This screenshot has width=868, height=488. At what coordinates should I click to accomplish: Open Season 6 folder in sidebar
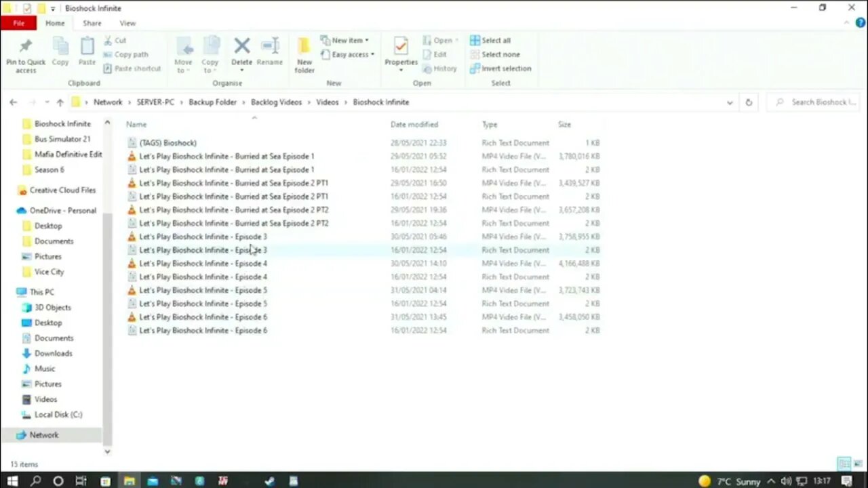coord(50,170)
